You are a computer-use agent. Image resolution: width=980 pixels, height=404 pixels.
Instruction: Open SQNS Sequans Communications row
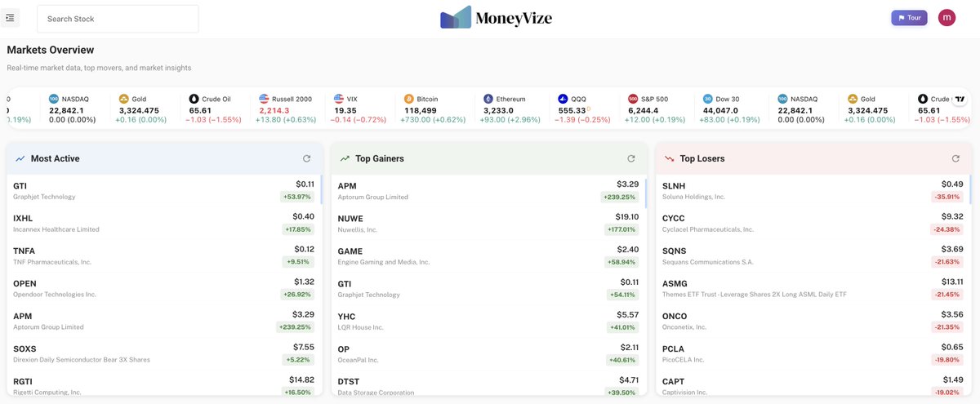[813, 255]
